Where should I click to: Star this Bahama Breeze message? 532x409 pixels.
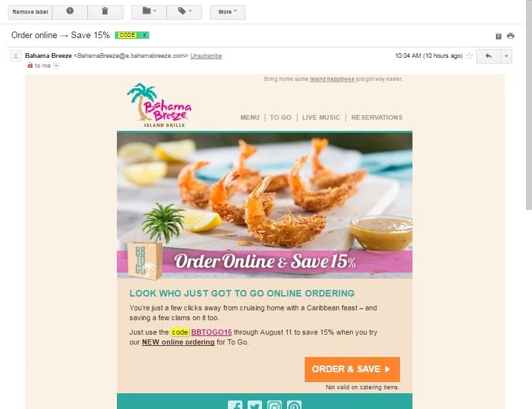470,56
